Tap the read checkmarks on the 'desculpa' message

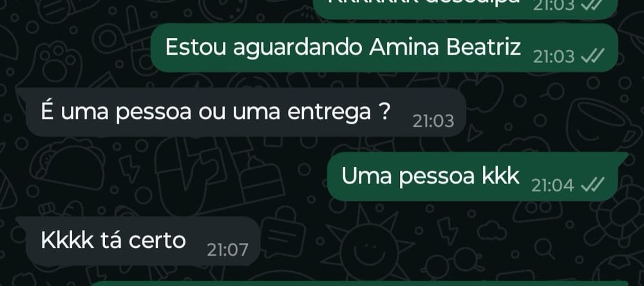coord(592,5)
